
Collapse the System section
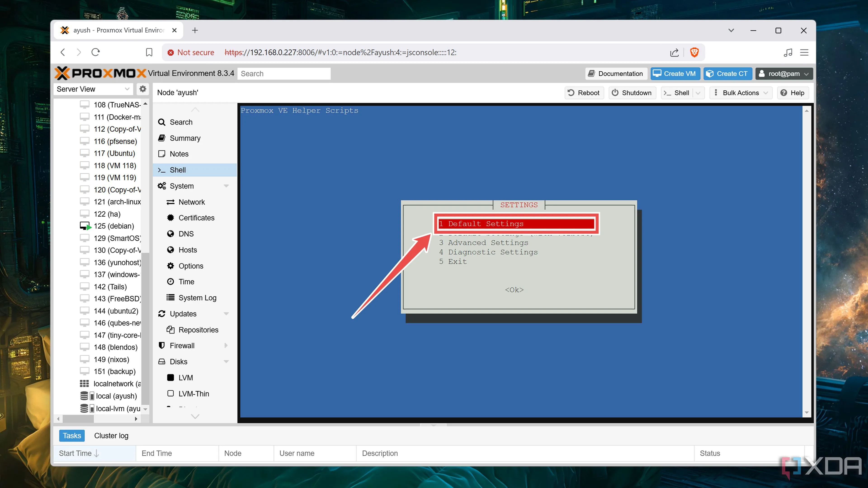(226, 186)
